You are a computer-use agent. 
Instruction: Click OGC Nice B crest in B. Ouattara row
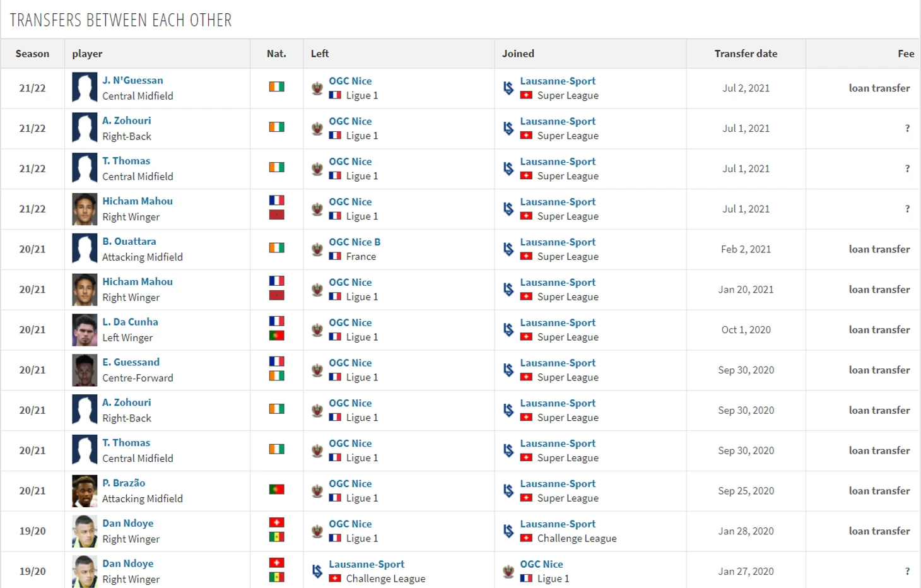pos(317,249)
